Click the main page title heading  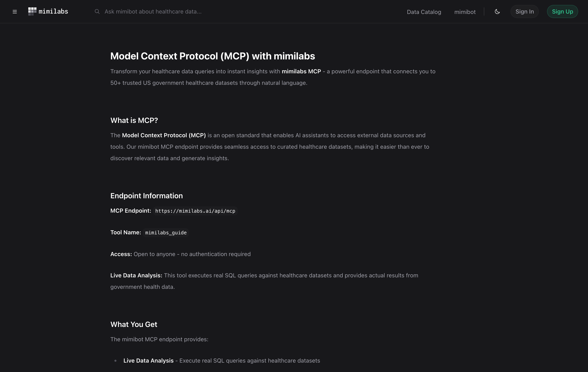[x=212, y=56]
